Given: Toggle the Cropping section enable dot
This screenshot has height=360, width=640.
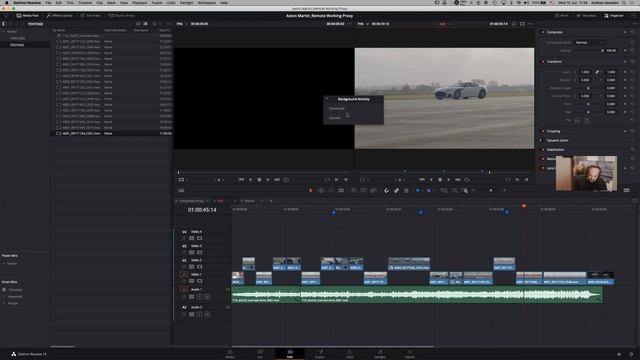Looking at the screenshot, I should pyautogui.click(x=542, y=131).
